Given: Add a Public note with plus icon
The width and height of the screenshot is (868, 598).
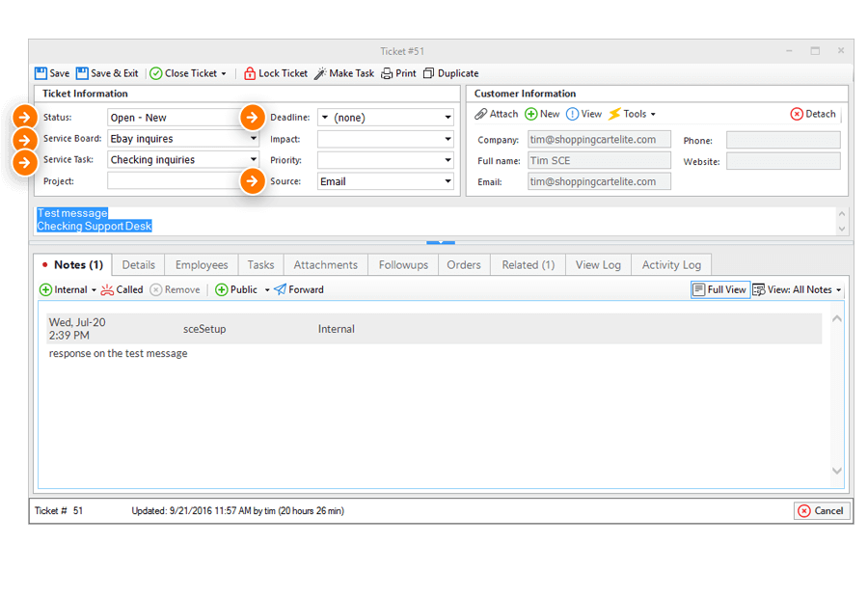Looking at the screenshot, I should tap(222, 289).
